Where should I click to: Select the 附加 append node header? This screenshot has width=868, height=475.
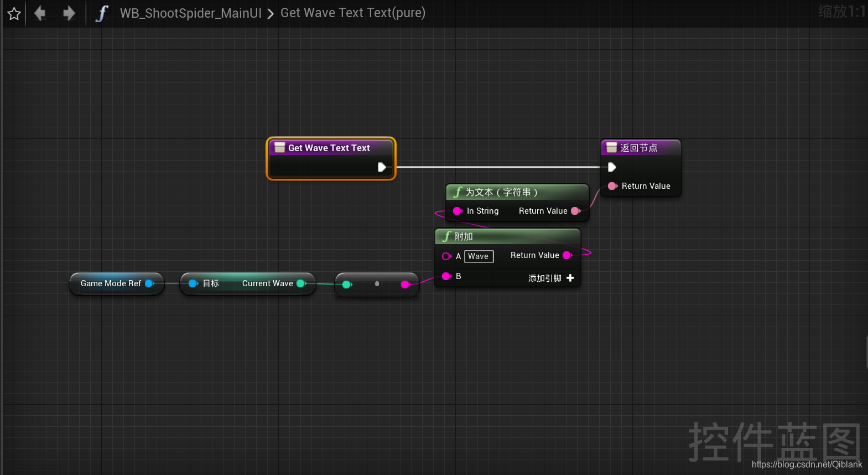(508, 236)
